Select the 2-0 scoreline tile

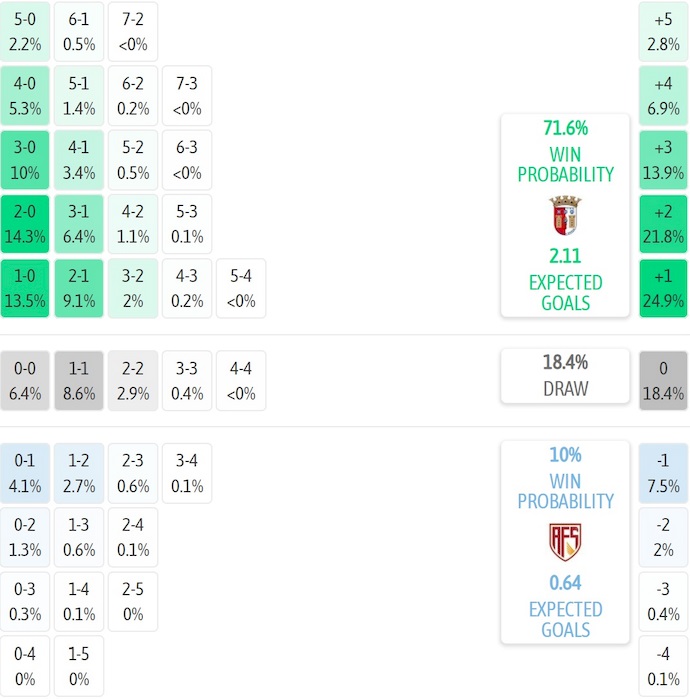[25, 226]
